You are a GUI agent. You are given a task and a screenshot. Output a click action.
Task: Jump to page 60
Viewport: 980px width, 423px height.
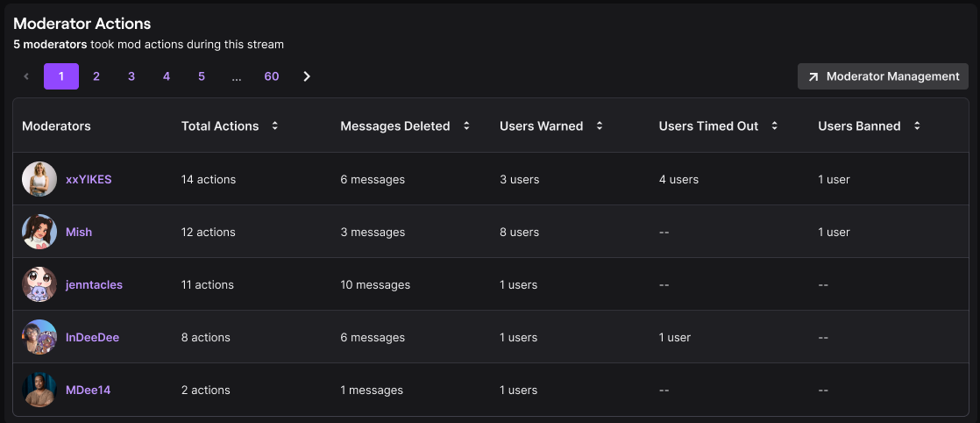(272, 76)
